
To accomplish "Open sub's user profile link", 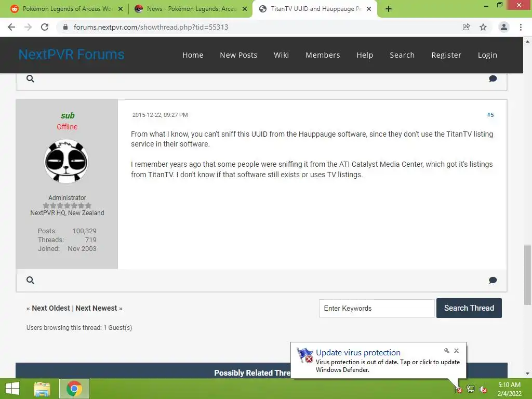I will point(67,116).
